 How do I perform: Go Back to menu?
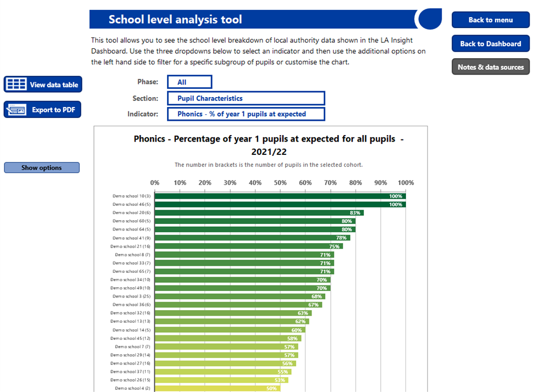tap(491, 20)
